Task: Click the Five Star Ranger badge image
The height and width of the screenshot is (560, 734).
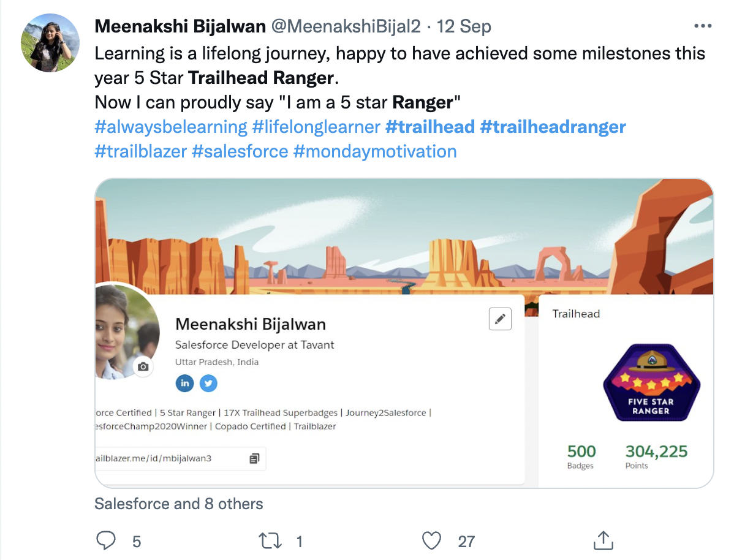Action: pyautogui.click(x=651, y=382)
